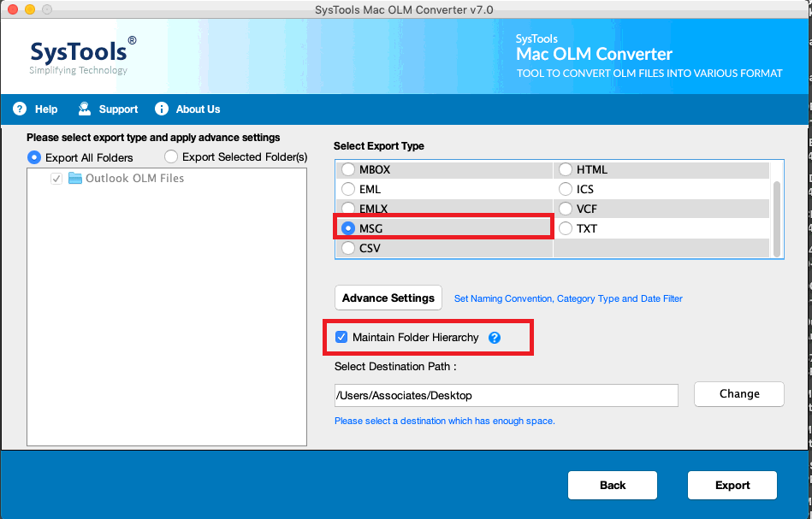Click Set Naming Convention, Category Type link
The width and height of the screenshot is (812, 519).
click(x=568, y=298)
